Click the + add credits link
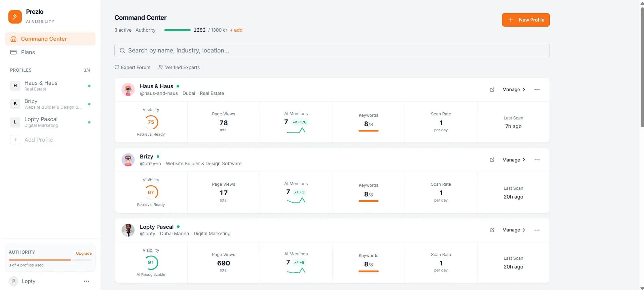Viewport: 644px width, 290px height. click(236, 30)
